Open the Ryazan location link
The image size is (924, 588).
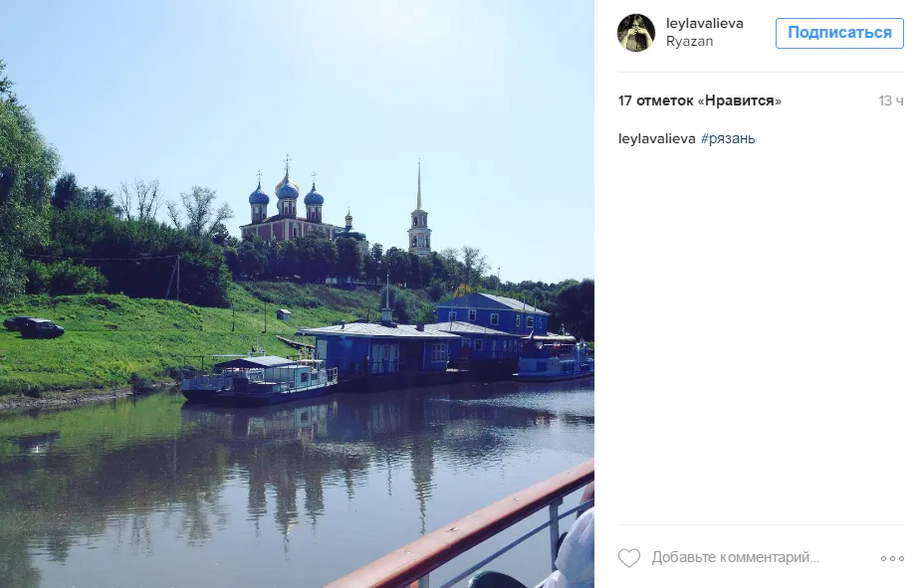[689, 41]
